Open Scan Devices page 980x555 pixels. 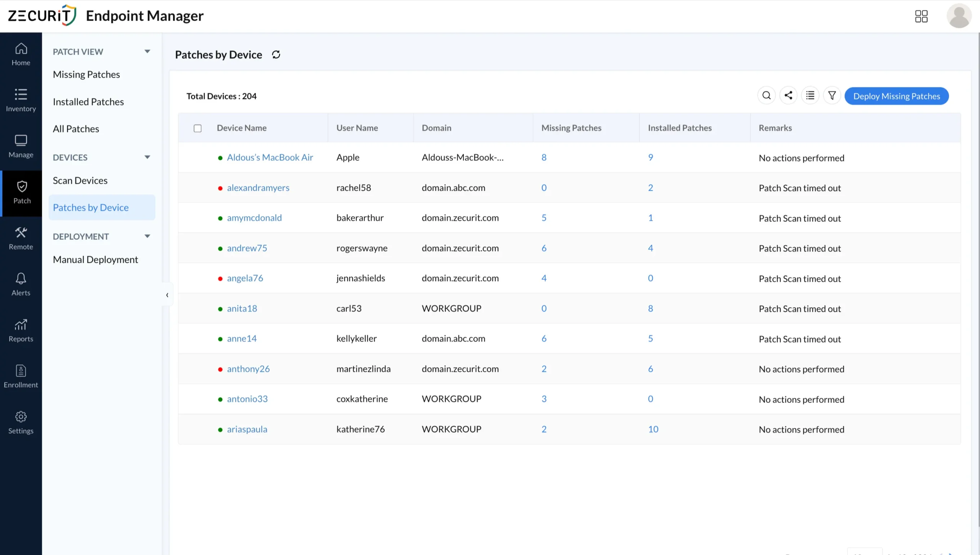point(80,180)
